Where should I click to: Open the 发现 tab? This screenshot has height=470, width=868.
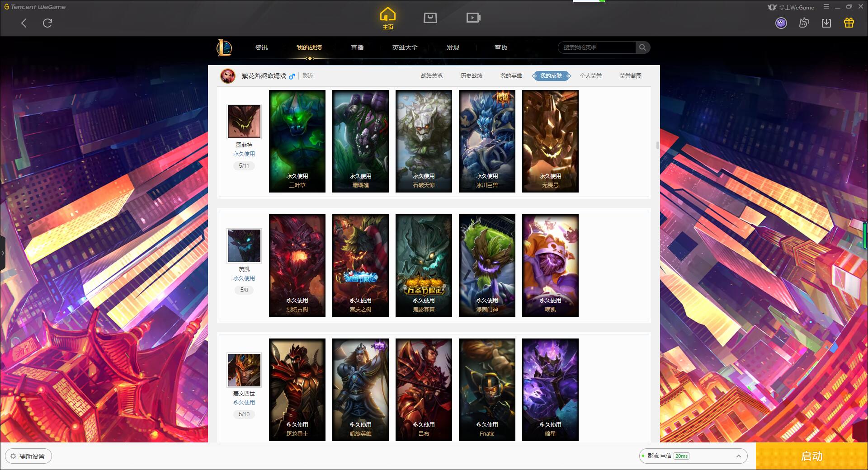tap(453, 47)
